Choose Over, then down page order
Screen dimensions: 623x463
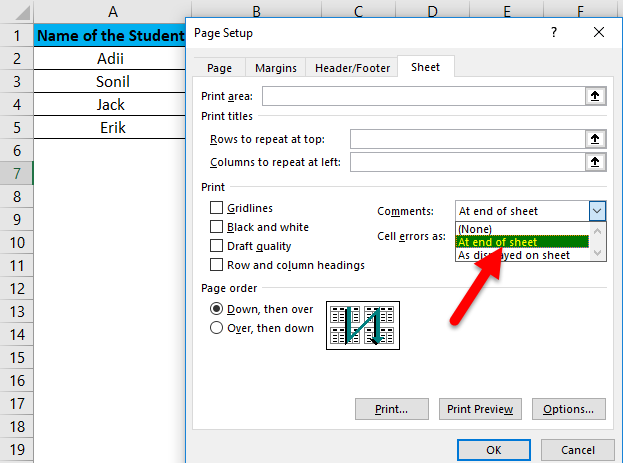coord(216,328)
